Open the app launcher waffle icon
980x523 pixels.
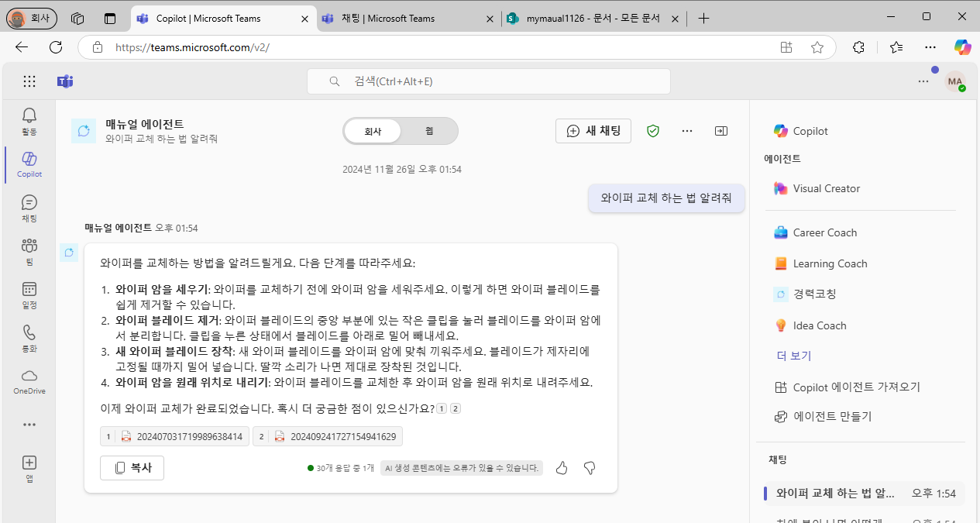coord(29,81)
